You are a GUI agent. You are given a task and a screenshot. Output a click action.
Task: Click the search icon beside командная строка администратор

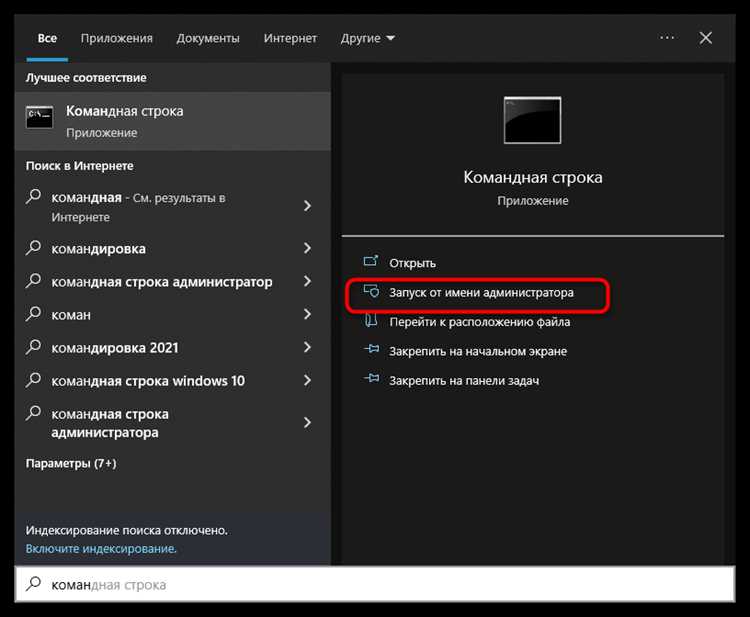(33, 280)
